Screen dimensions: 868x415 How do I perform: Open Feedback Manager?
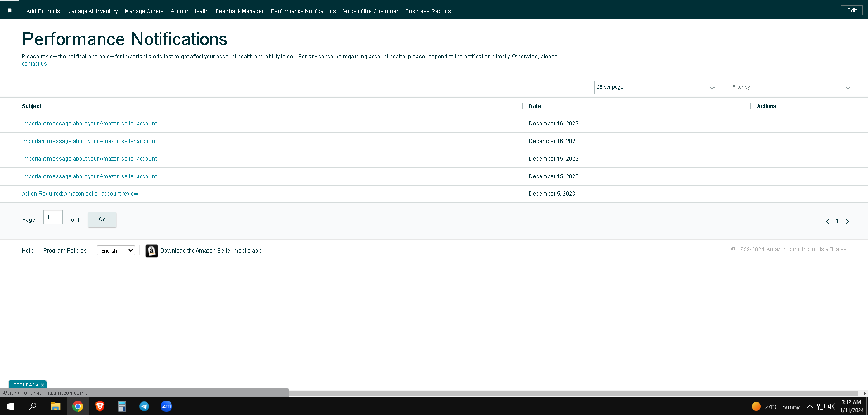click(240, 11)
